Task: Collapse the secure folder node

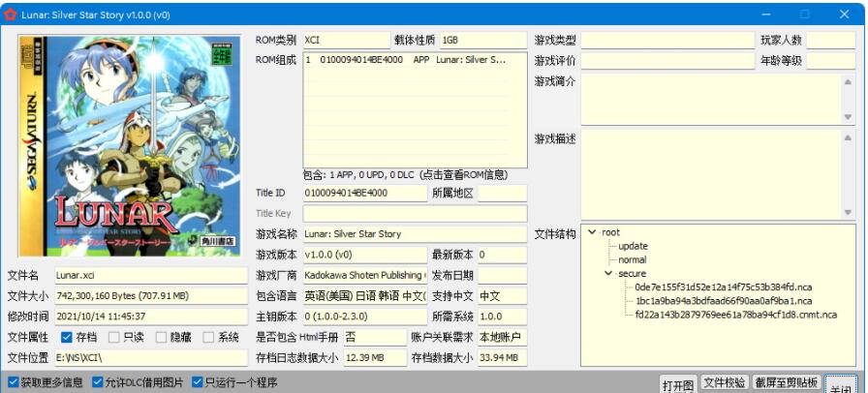Action: pyautogui.click(x=609, y=273)
